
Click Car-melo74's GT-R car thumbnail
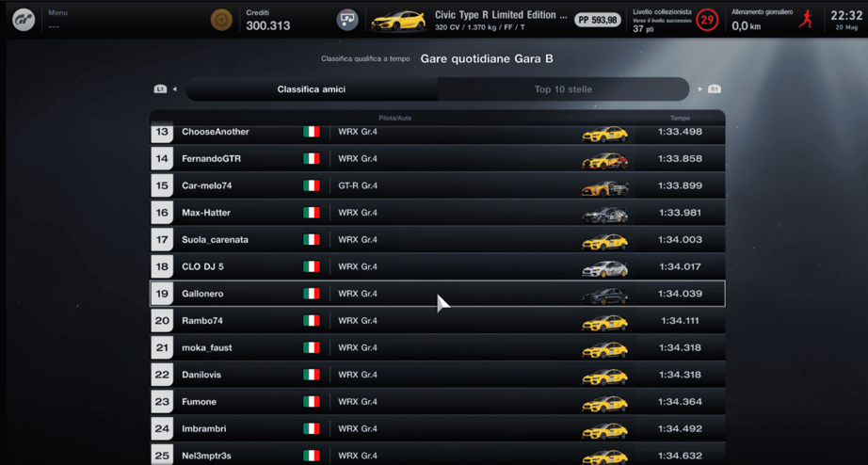tap(604, 186)
